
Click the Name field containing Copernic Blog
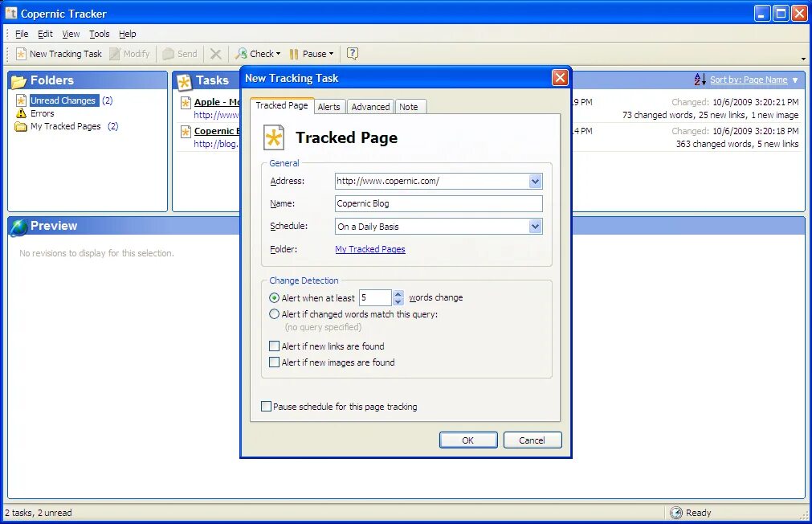pos(439,203)
